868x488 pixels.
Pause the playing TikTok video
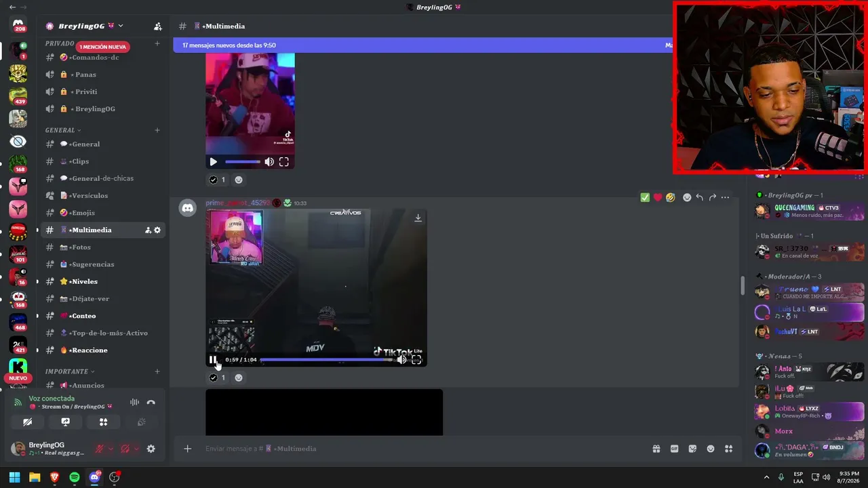pos(213,360)
